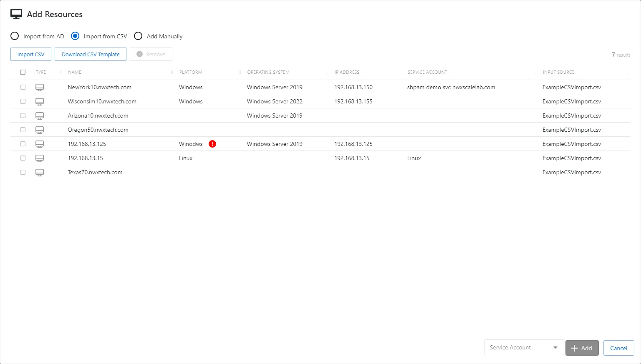The image size is (641, 364).
Task: Sort by the Service Account column header
Action: click(427, 72)
